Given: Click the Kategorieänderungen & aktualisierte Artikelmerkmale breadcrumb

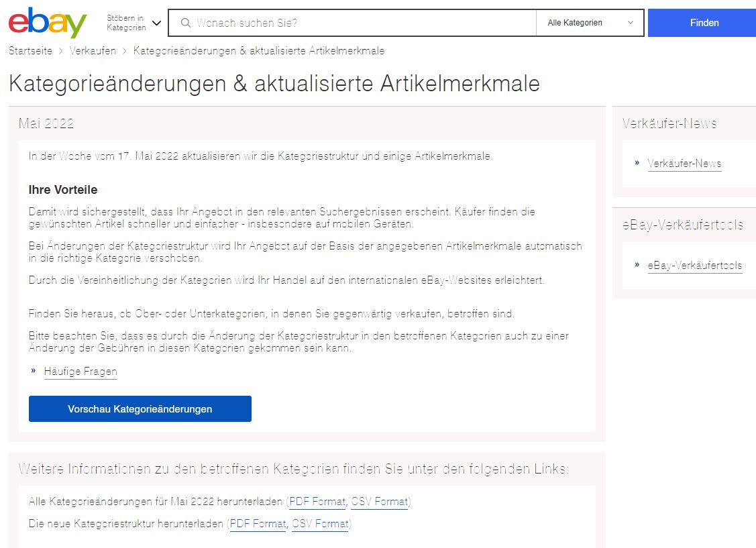Looking at the screenshot, I should click(x=259, y=50).
